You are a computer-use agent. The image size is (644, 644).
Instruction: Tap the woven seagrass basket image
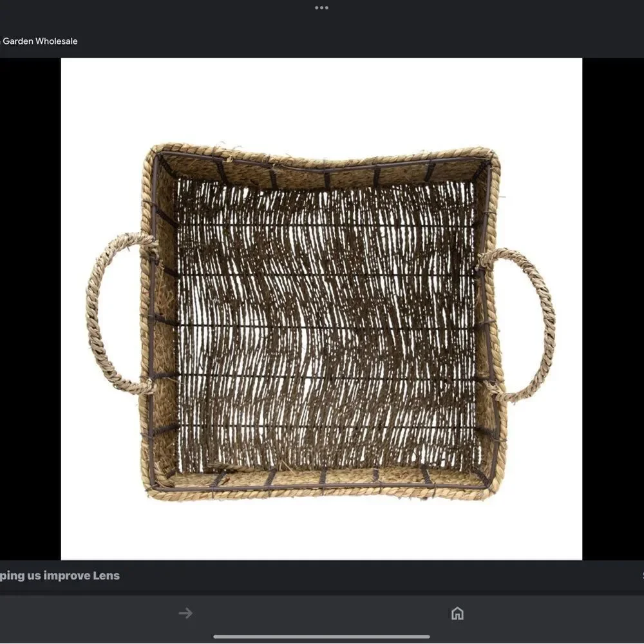[321, 309]
